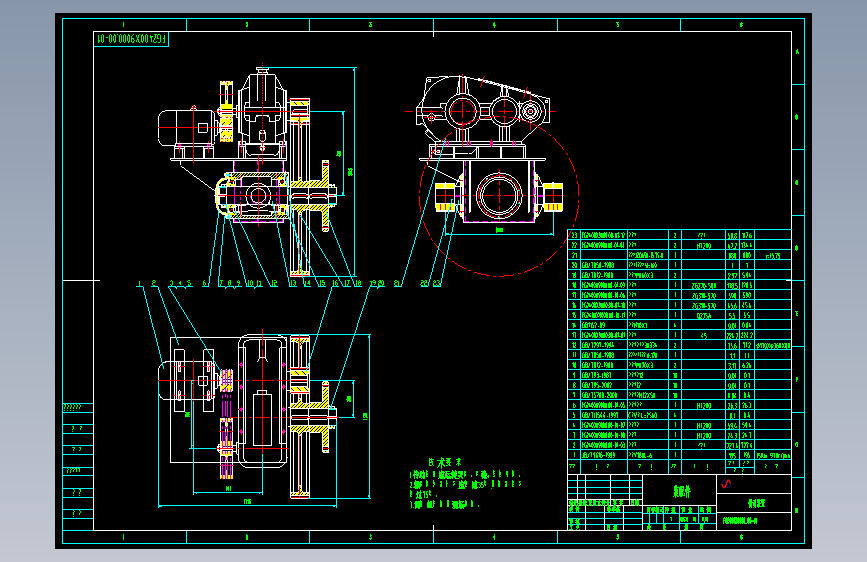Click the material cell reading 45
This screenshot has height=562, width=867.
703,335
